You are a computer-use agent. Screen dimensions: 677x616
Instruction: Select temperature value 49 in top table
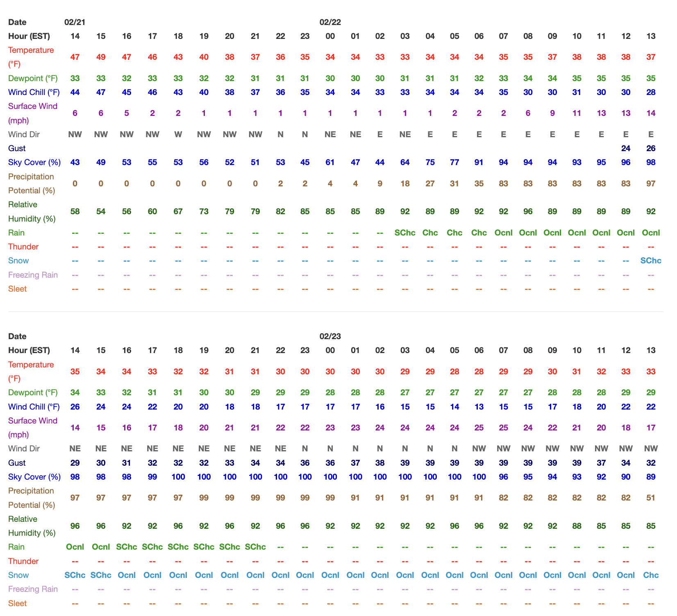coord(101,57)
